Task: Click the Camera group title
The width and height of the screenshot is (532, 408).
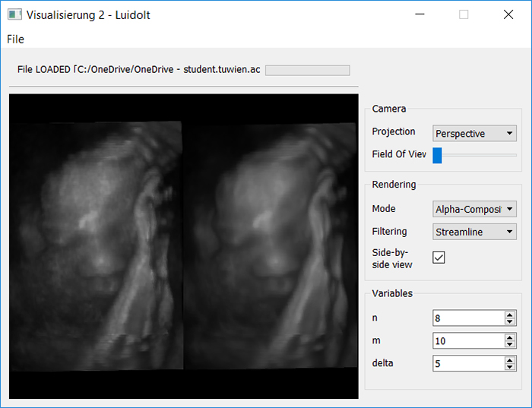Action: 389,109
